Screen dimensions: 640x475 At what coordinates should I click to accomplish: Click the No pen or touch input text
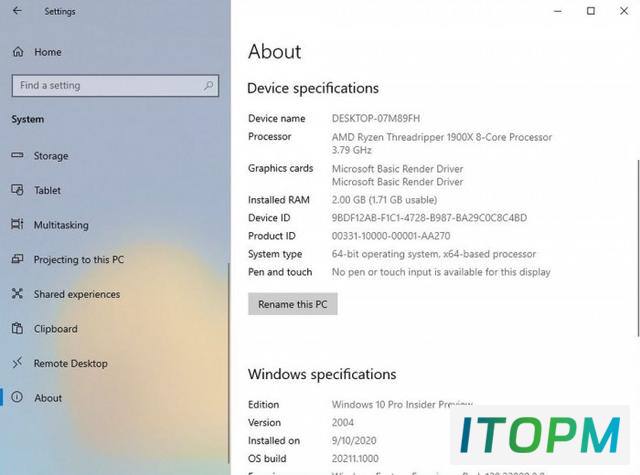point(441,272)
